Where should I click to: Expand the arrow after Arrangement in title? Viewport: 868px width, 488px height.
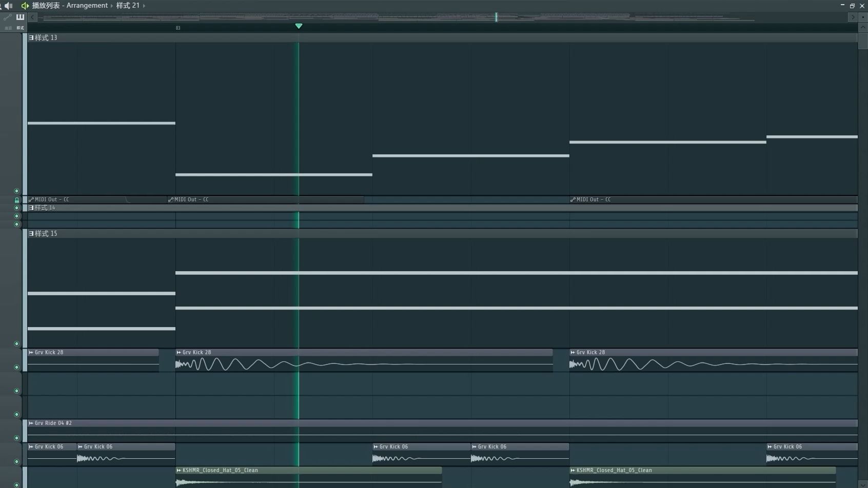pyautogui.click(x=112, y=6)
